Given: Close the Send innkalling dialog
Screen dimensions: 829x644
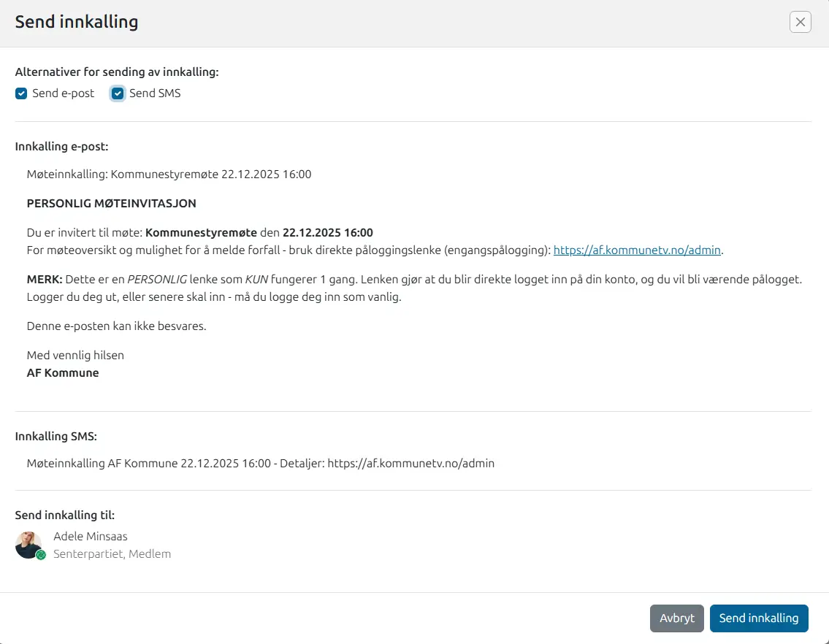Looking at the screenshot, I should [x=800, y=22].
